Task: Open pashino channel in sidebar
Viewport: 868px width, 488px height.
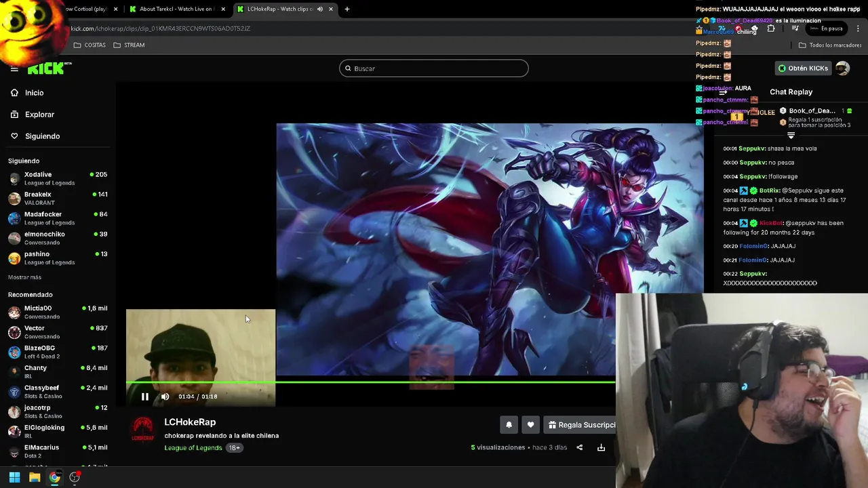Action: click(58, 258)
